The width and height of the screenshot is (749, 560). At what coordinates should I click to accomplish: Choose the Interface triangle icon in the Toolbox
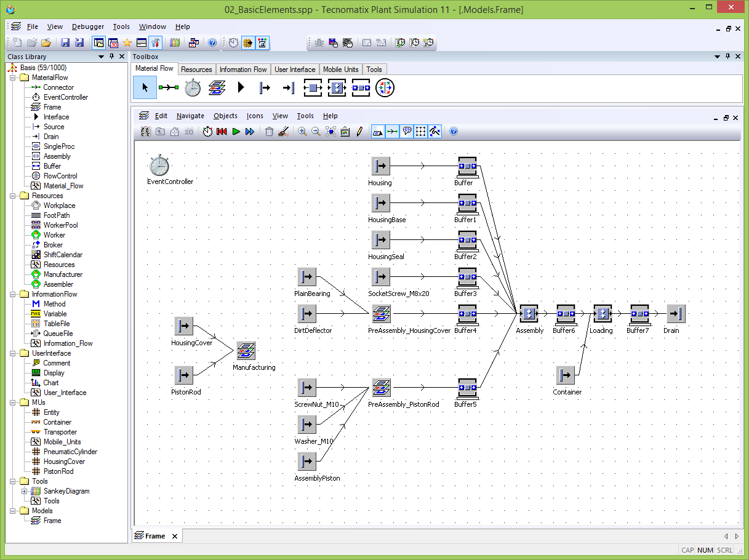coord(241,88)
